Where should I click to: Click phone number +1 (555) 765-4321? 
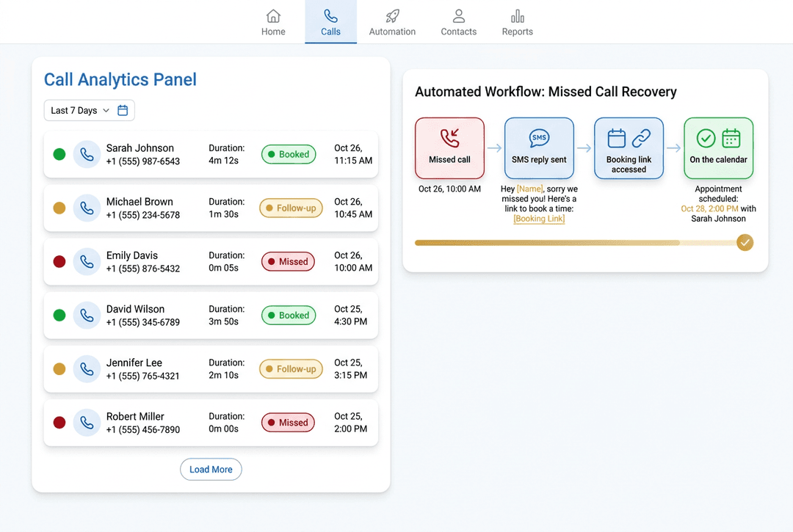pos(143,376)
